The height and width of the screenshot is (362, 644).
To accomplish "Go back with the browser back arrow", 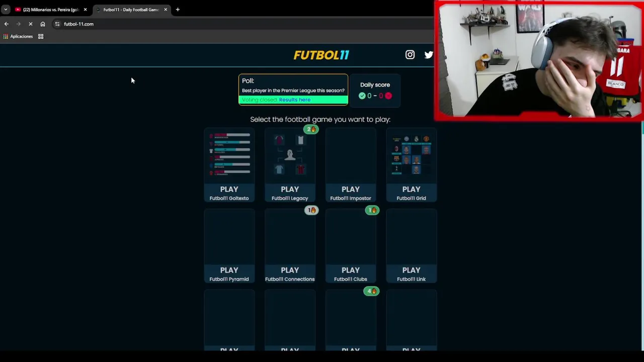I will point(7,24).
